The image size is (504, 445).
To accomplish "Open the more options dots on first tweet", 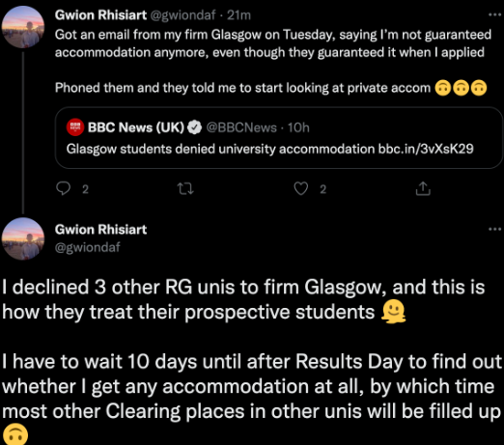I will [494, 14].
